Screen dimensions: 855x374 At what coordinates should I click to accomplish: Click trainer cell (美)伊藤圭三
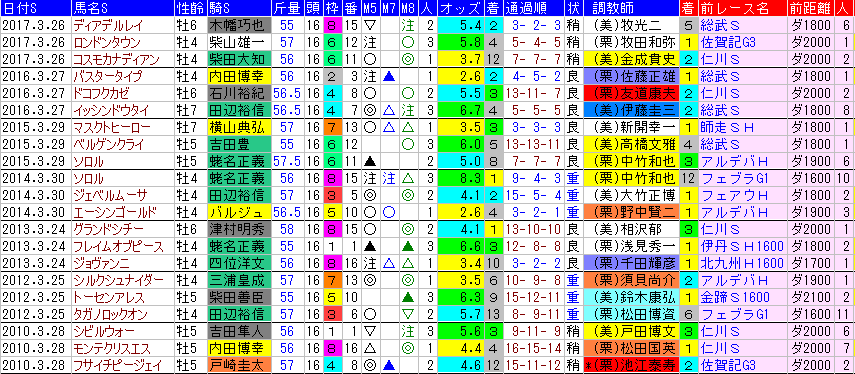click(631, 110)
